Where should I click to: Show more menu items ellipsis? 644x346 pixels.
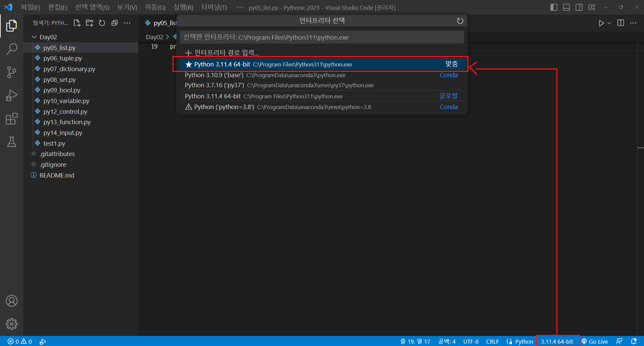(240, 7)
